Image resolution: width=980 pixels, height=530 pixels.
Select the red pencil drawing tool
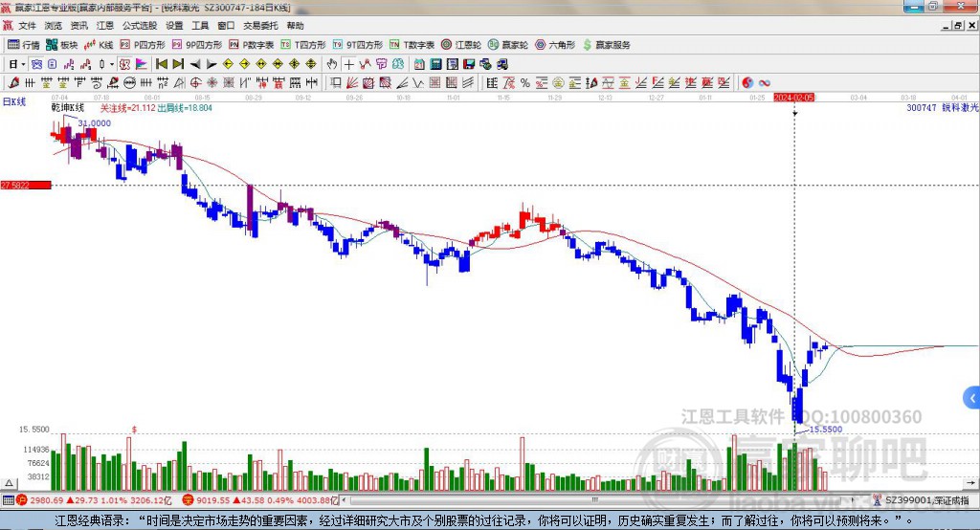point(13,82)
